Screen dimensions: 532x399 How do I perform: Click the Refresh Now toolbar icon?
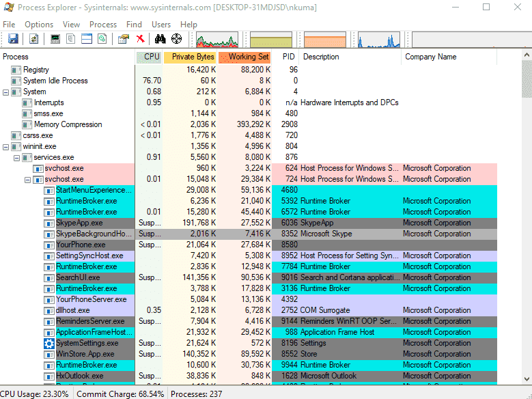coord(34,39)
